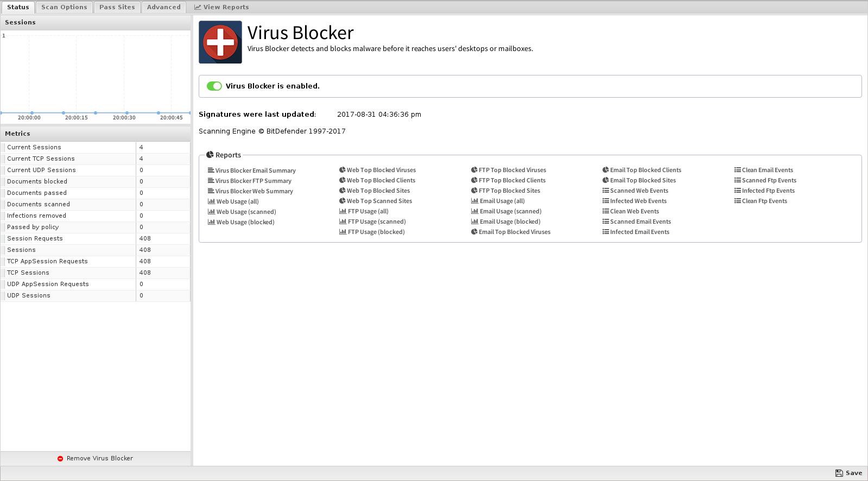868x481 pixels.
Task: Open Virus Blocker Web Summary report
Action: coord(251,191)
